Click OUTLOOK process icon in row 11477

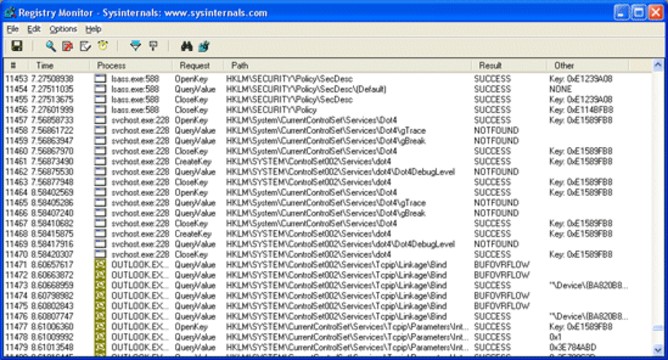click(100, 326)
